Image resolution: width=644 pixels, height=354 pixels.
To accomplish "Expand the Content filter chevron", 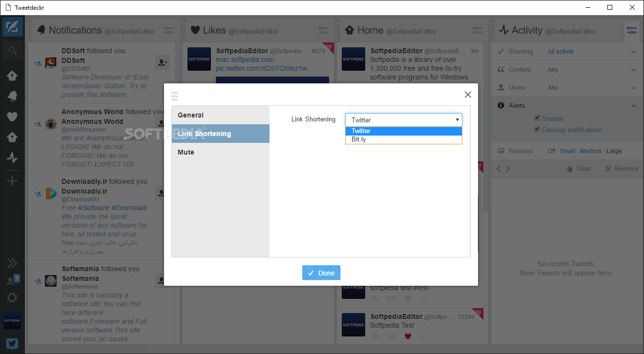I will coord(633,70).
